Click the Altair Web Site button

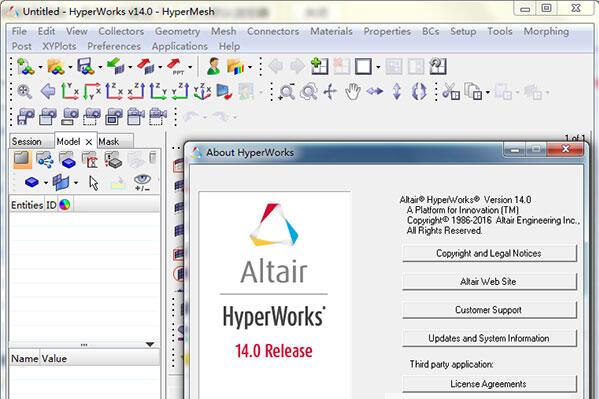click(x=489, y=282)
